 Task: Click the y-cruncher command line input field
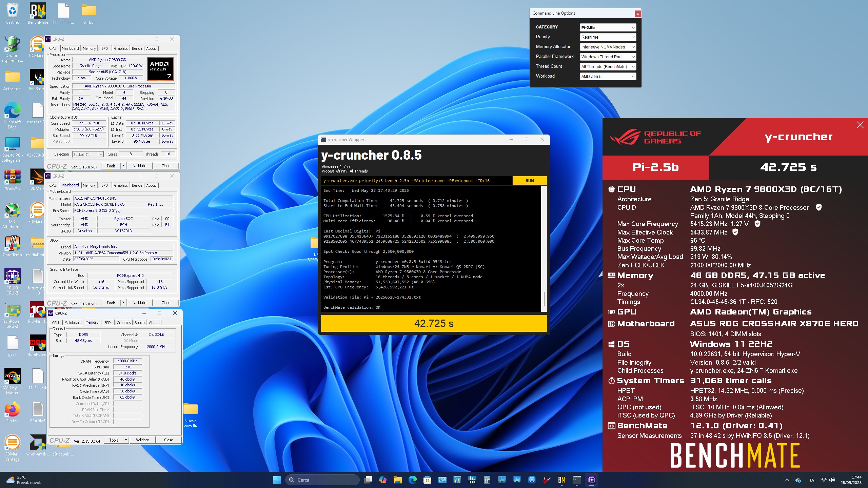pyautogui.click(x=416, y=181)
